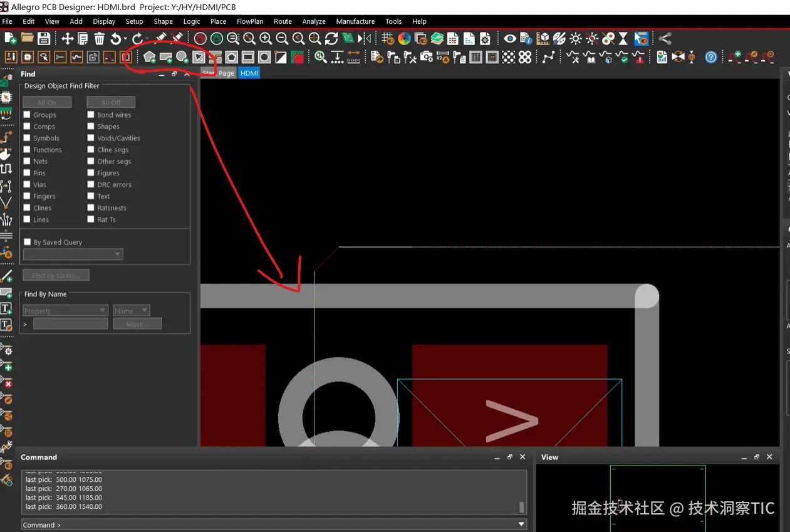Enable the Text checkbox
The height and width of the screenshot is (532, 790).
coord(91,196)
